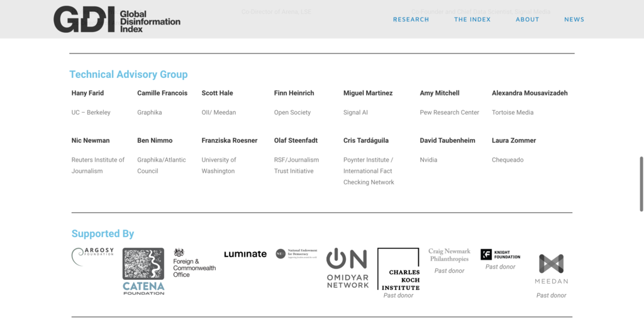This screenshot has width=644, height=327.
Task: Open the Knight Foundation logo
Action: pos(500,254)
